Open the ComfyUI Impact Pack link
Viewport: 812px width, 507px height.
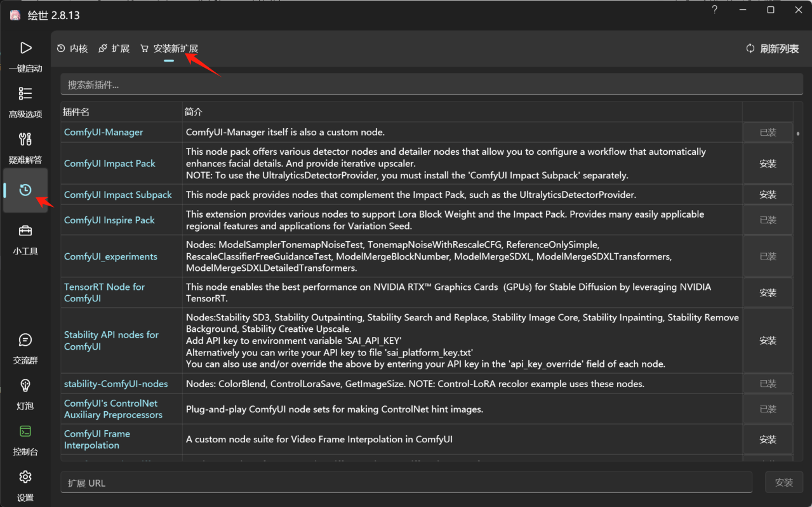click(x=110, y=163)
